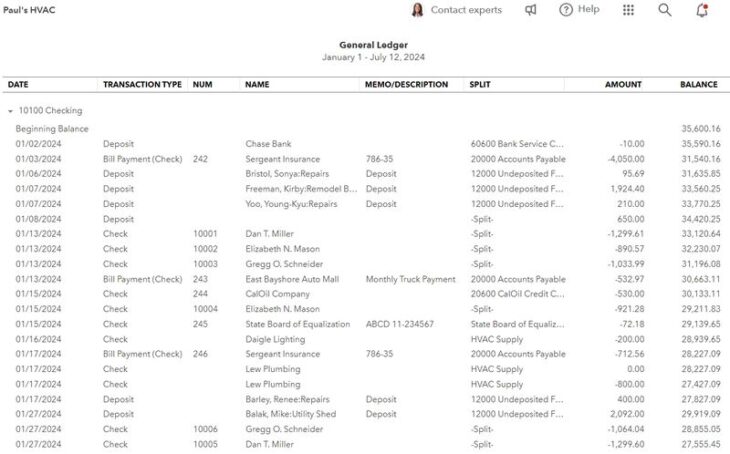Open check number 10002
The image size is (730, 454).
pos(205,249)
